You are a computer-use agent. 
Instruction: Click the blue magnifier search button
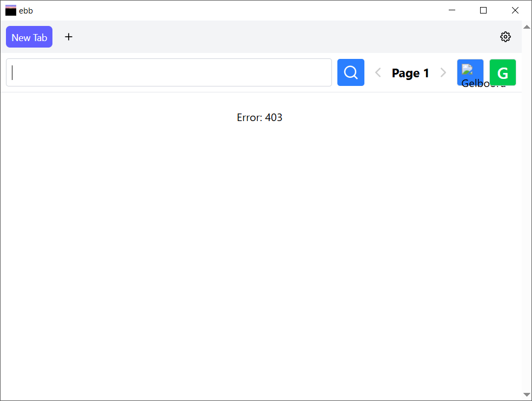coord(350,72)
